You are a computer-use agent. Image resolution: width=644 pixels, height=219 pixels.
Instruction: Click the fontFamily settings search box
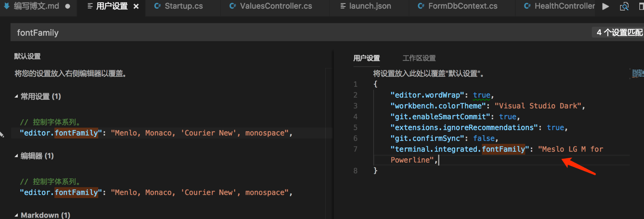point(289,33)
